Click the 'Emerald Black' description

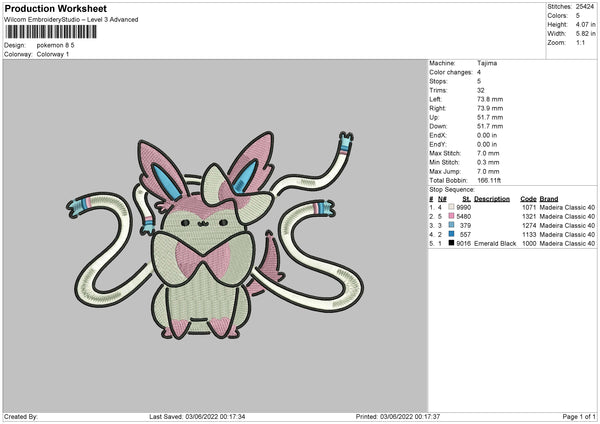(495, 244)
